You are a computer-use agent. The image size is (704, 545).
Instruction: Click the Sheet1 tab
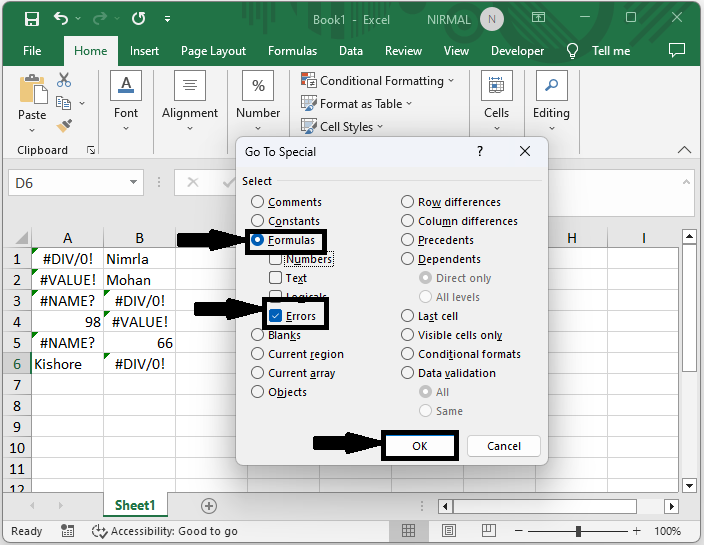point(135,505)
